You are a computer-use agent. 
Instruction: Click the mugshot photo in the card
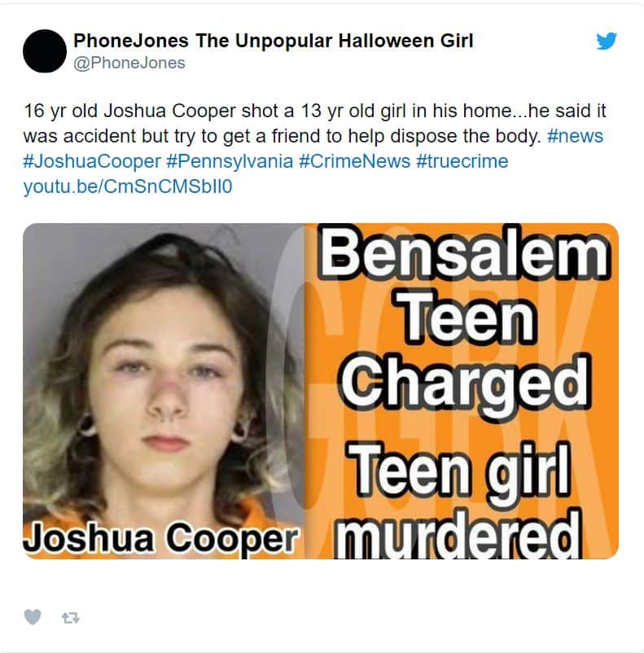[x=164, y=391]
